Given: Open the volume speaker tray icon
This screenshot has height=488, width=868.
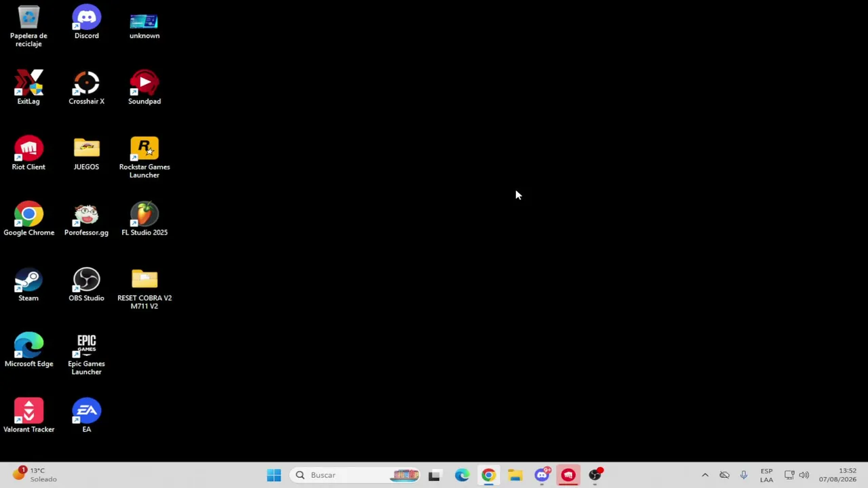Looking at the screenshot, I should tap(804, 475).
